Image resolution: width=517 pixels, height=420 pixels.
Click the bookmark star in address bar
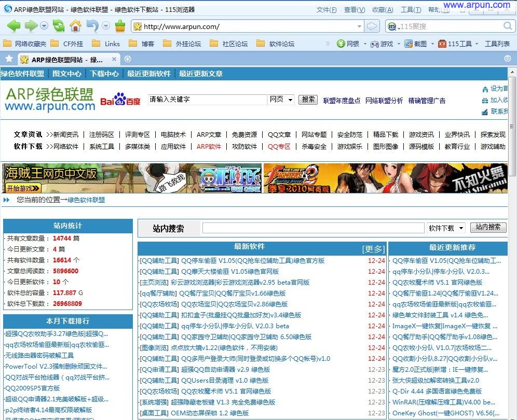click(138, 26)
